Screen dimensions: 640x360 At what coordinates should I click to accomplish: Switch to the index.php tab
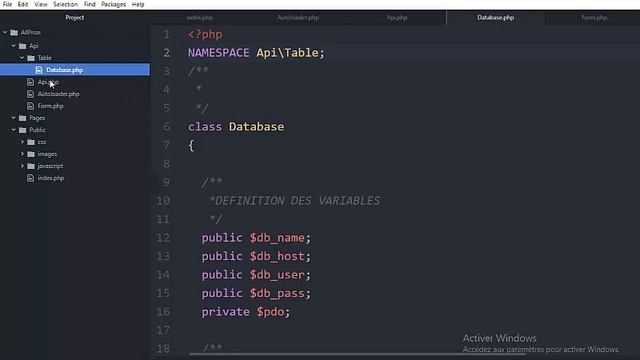200,18
